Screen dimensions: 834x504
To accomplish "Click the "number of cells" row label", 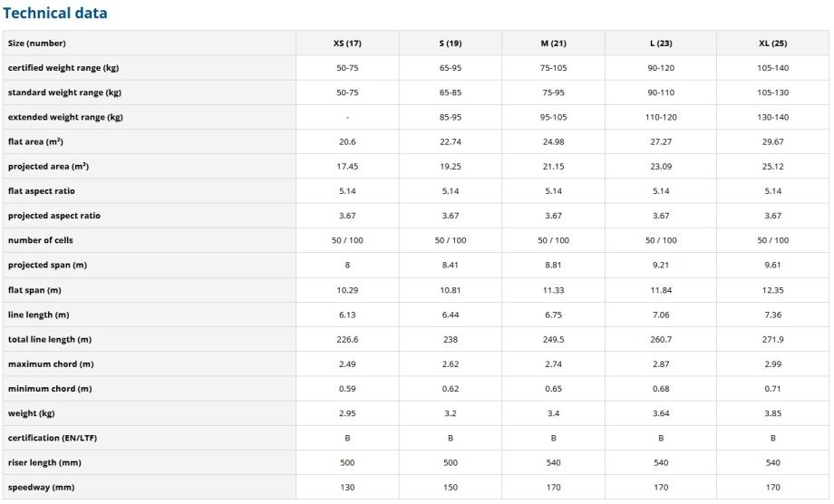I will point(41,240).
